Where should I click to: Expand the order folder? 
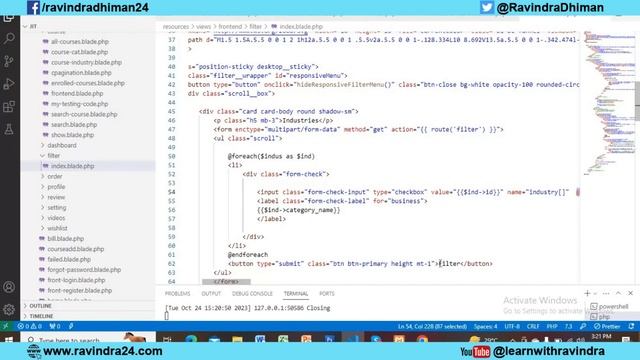click(x=54, y=176)
